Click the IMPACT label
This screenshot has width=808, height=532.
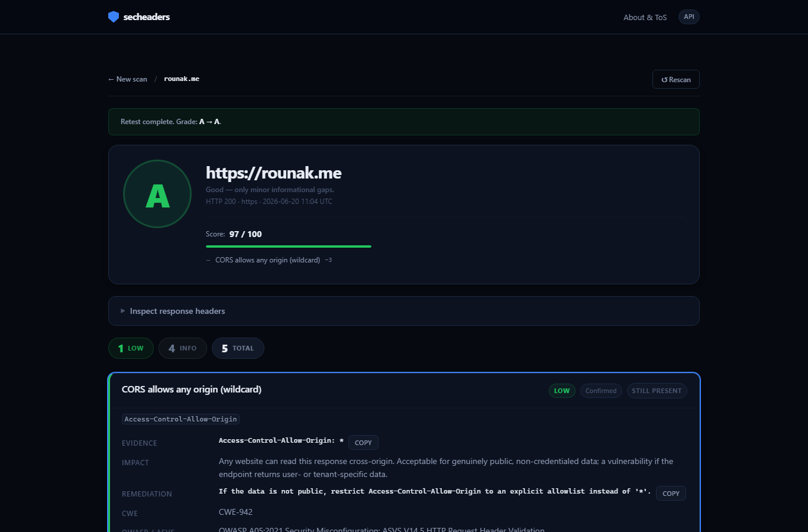point(135,463)
